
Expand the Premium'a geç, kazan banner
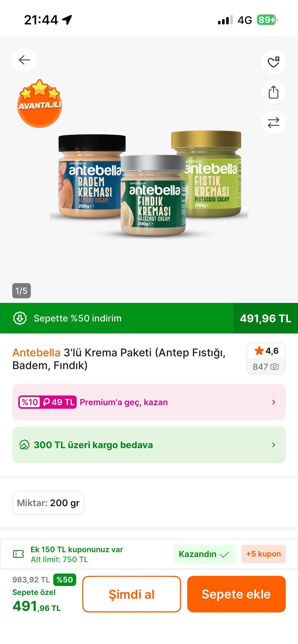pos(149,402)
